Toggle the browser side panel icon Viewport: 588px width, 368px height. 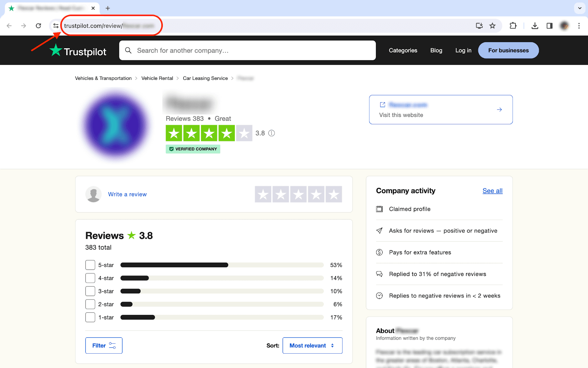pos(549,26)
